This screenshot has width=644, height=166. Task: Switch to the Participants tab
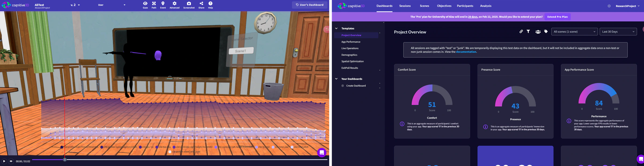465,6
